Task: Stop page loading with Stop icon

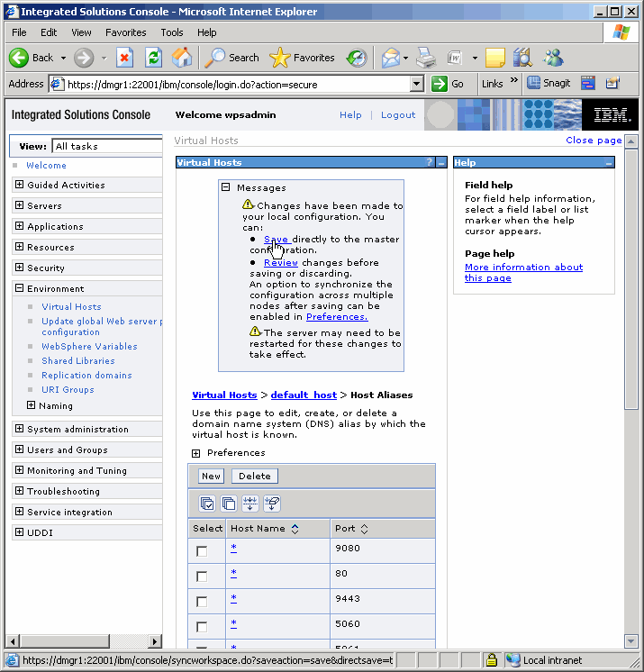Action: (125, 58)
